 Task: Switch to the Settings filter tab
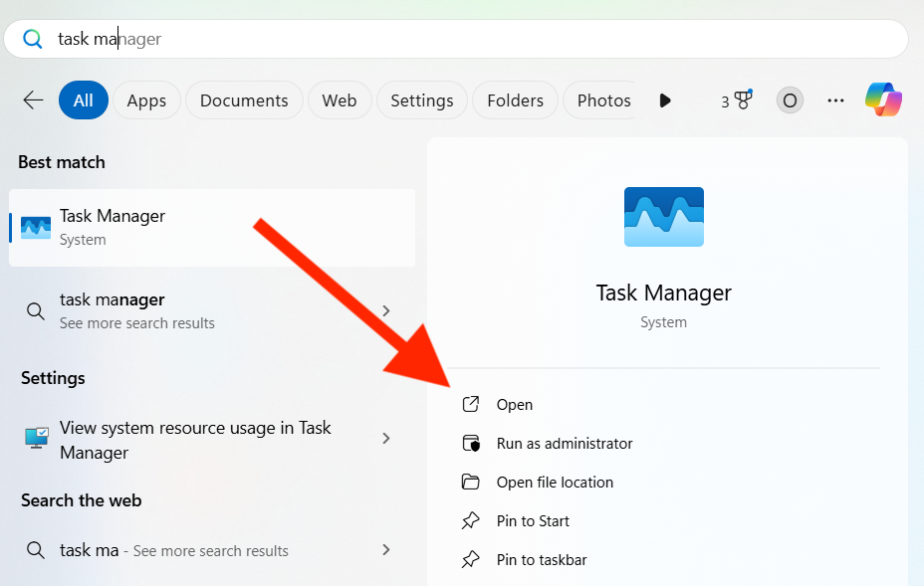coord(422,100)
